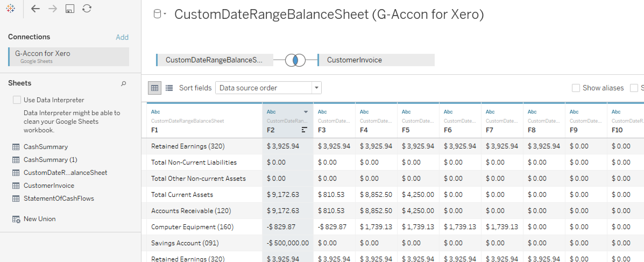This screenshot has height=262, width=644.
Task: Click the CustomDateR...alanceSheet sheet name
Action: pos(65,173)
